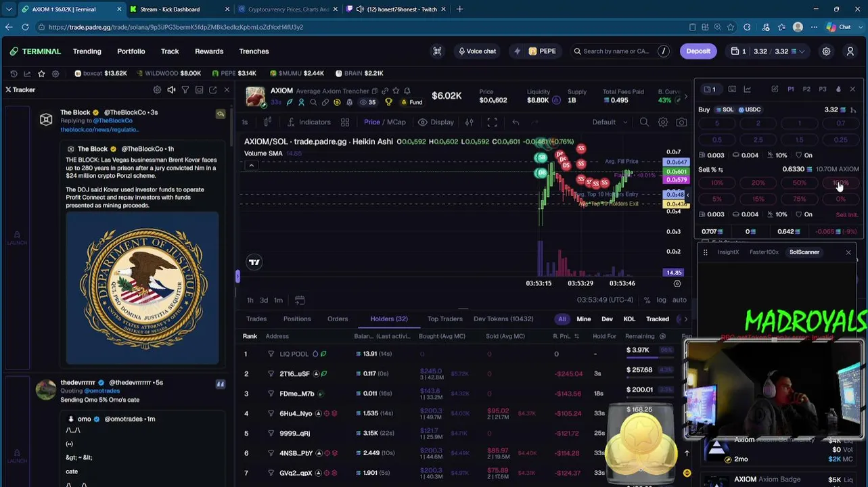Open the user profile icon

(x=850, y=51)
